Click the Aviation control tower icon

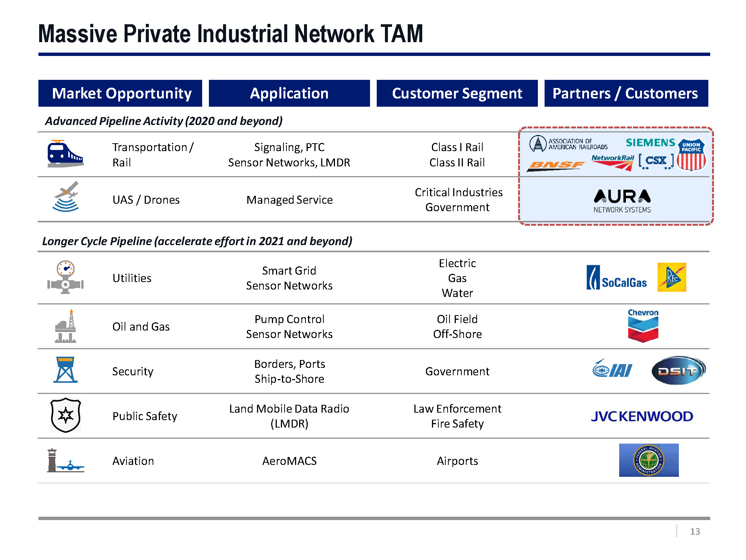pos(65,461)
